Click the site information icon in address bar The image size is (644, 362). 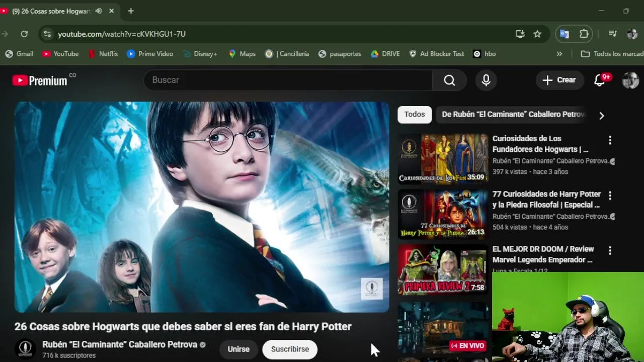[47, 34]
